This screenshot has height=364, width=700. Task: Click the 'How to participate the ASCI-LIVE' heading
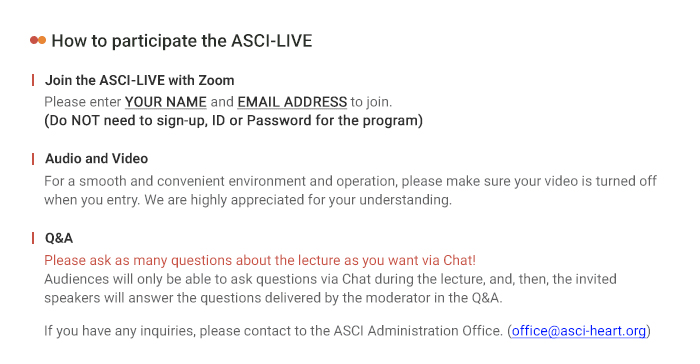[182, 41]
